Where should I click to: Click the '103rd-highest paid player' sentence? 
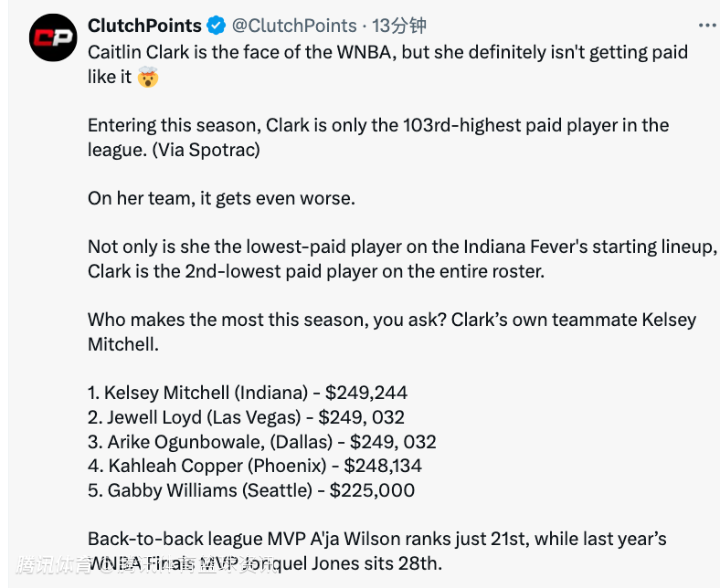pyautogui.click(x=378, y=137)
